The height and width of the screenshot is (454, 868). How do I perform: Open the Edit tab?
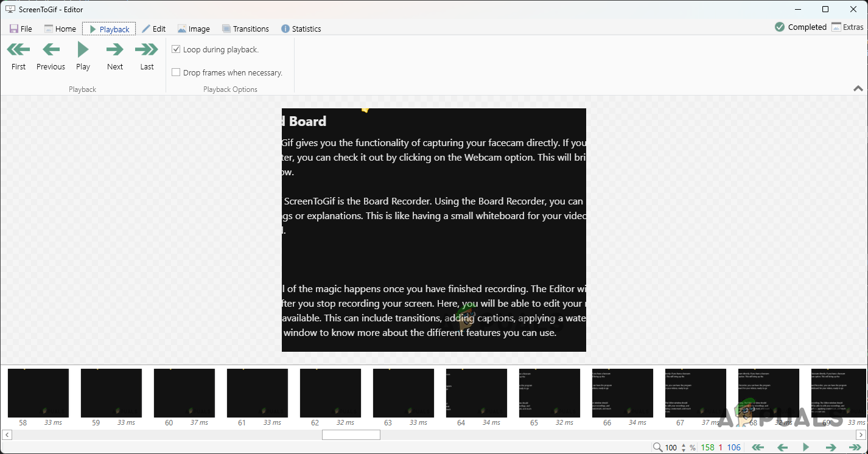(x=153, y=29)
